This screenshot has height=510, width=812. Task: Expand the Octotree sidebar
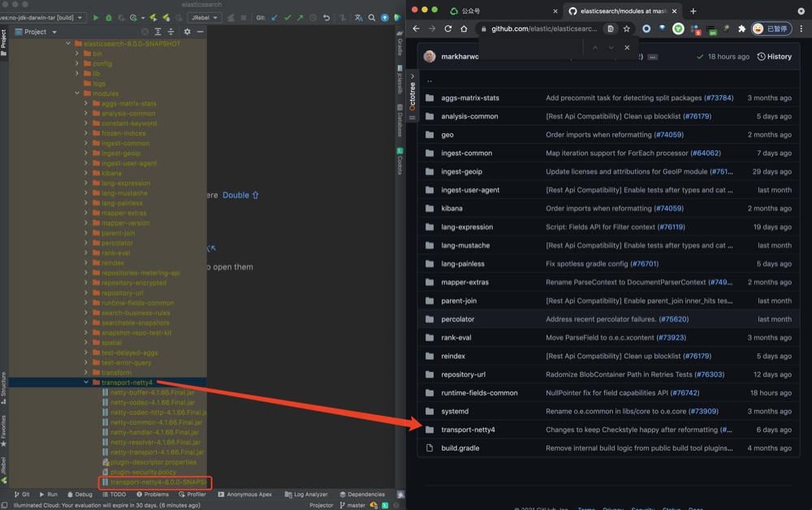pos(412,77)
